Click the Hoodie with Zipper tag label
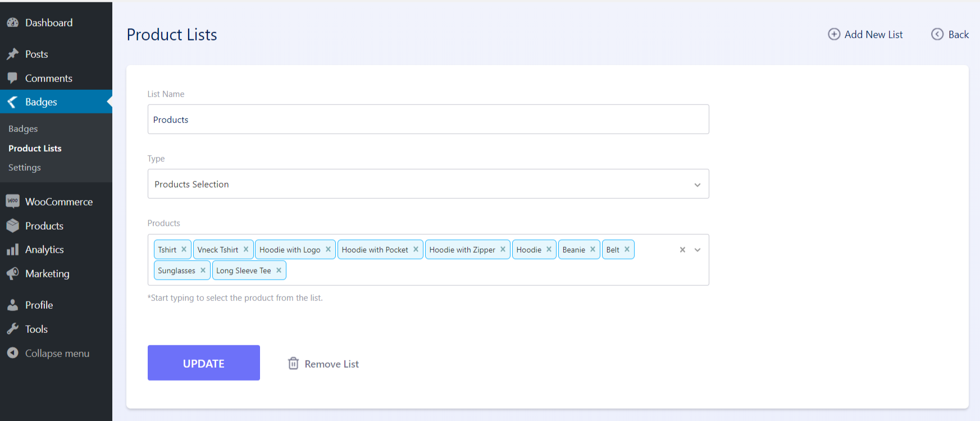 pyautogui.click(x=462, y=250)
